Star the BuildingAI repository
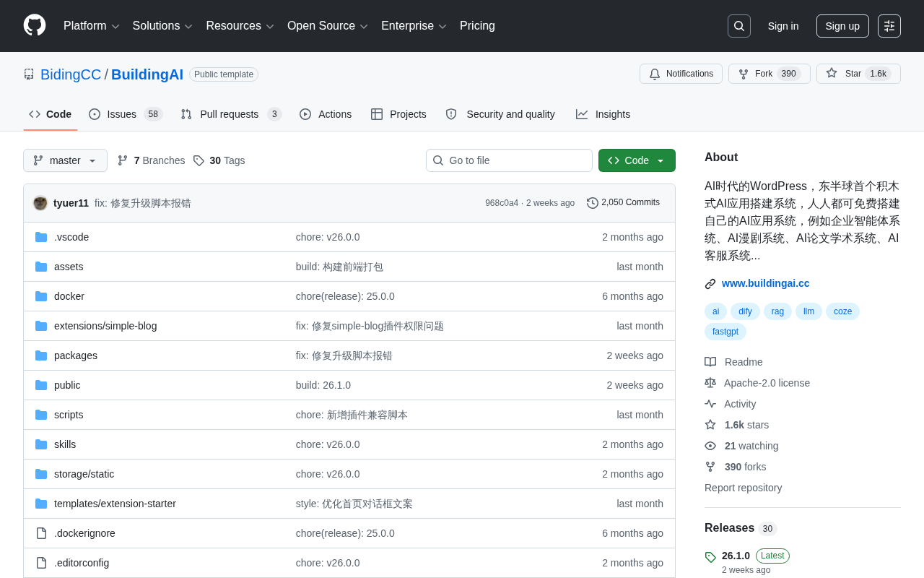The width and height of the screenshot is (924, 578). click(858, 74)
